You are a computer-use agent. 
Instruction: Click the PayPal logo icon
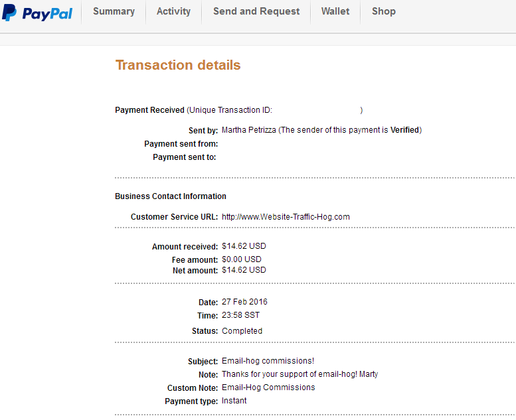[10, 13]
